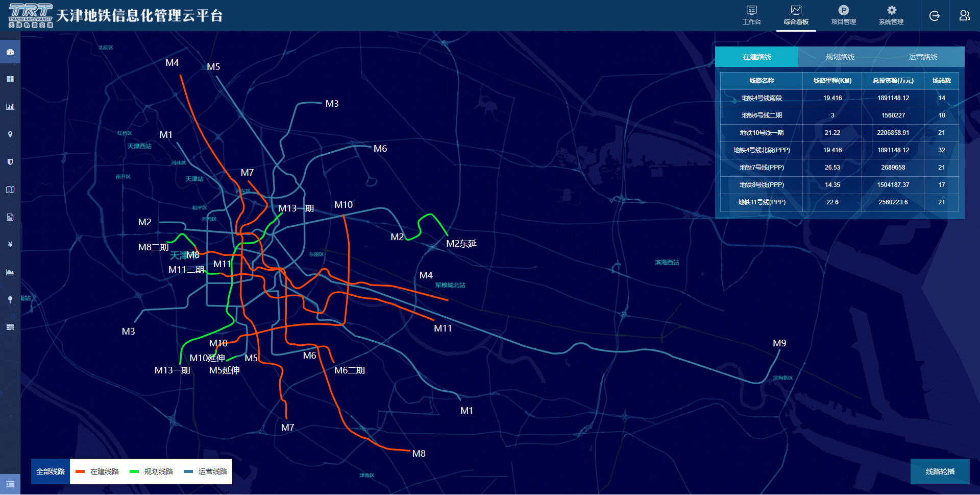The image size is (980, 495).
Task: Click the M8二期 line label on map
Action: (x=153, y=247)
